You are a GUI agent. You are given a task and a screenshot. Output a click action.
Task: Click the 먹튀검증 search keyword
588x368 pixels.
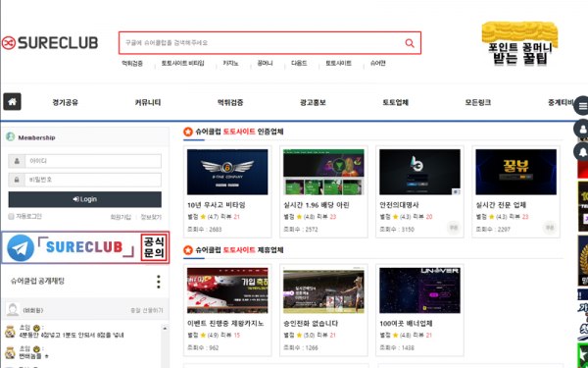tap(132, 64)
